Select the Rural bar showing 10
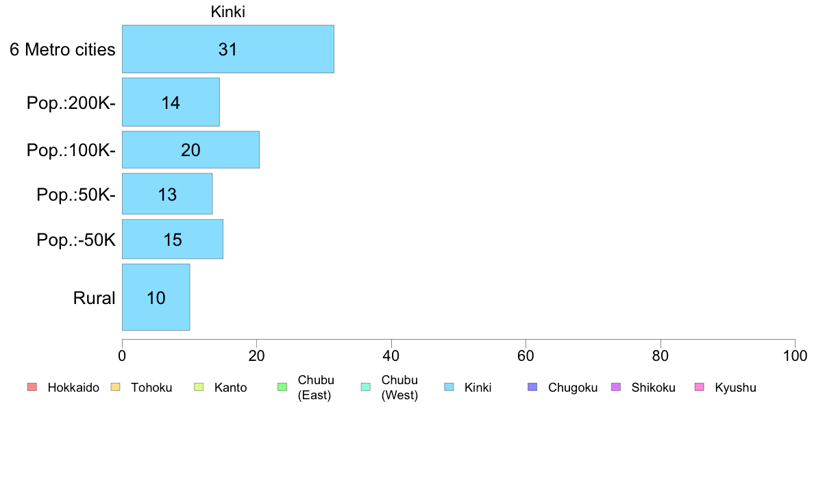 click(x=156, y=297)
